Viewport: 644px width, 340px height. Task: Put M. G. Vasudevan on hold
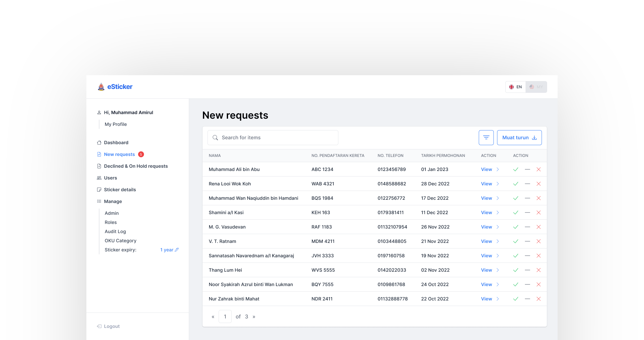coord(528,227)
